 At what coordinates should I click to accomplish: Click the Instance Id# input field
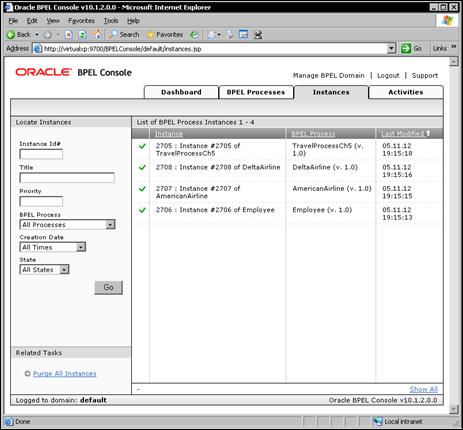tap(41, 154)
